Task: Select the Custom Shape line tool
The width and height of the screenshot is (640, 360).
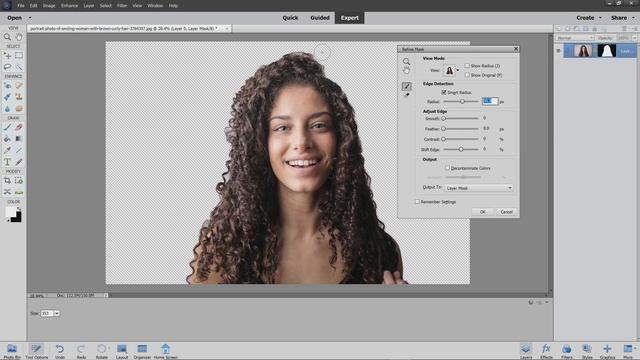Action: [19, 150]
